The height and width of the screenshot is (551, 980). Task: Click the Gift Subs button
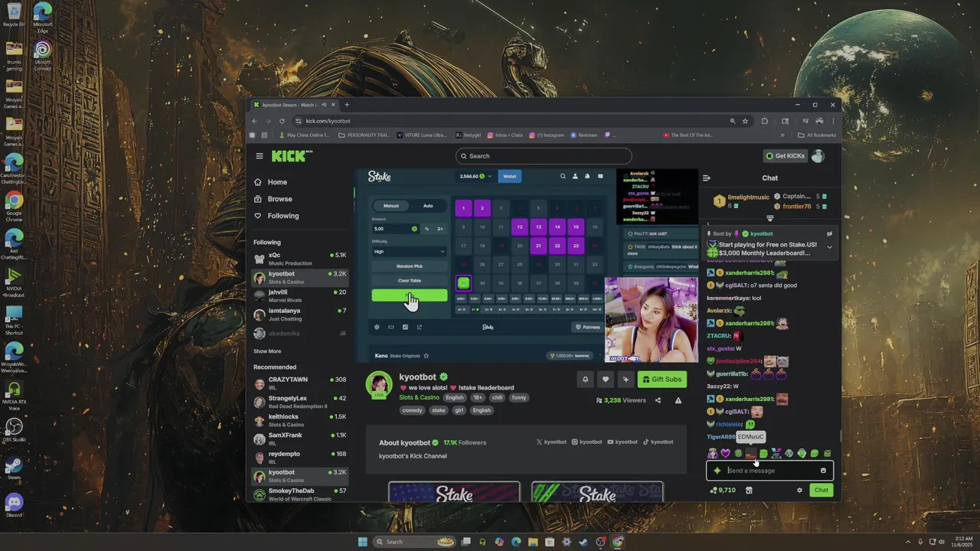point(662,379)
